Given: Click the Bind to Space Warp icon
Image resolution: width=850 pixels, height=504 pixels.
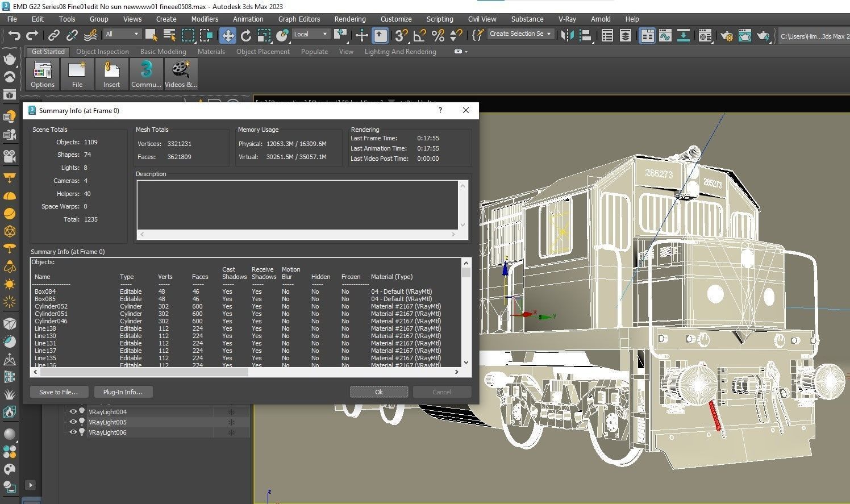Looking at the screenshot, I should (90, 36).
